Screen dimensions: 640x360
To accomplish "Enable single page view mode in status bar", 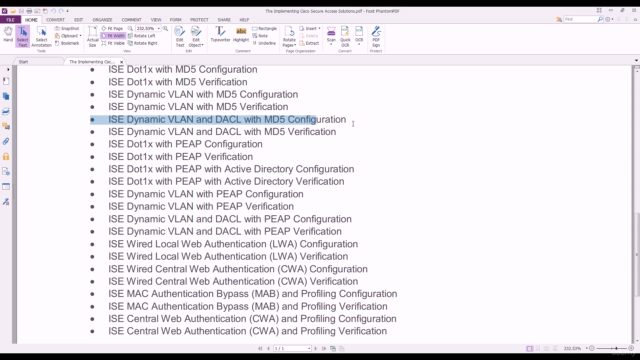I will tap(529, 349).
